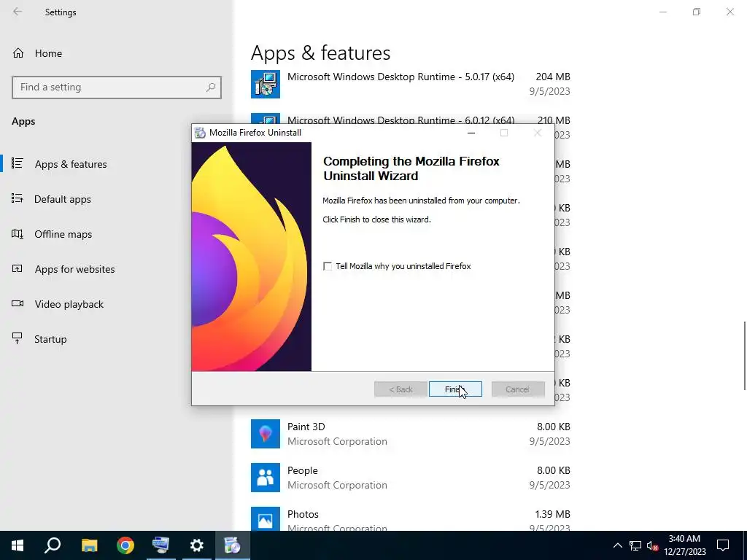Select the People app entry
This screenshot has width=747, height=560.
pos(410,478)
